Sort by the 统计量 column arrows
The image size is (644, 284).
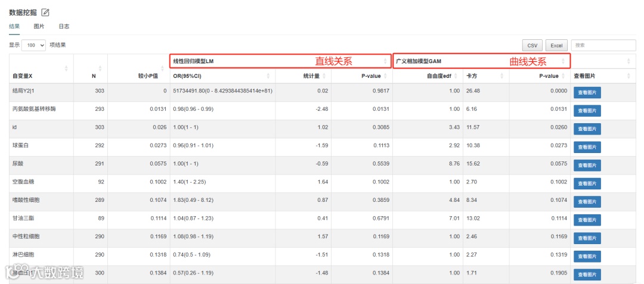[324, 76]
